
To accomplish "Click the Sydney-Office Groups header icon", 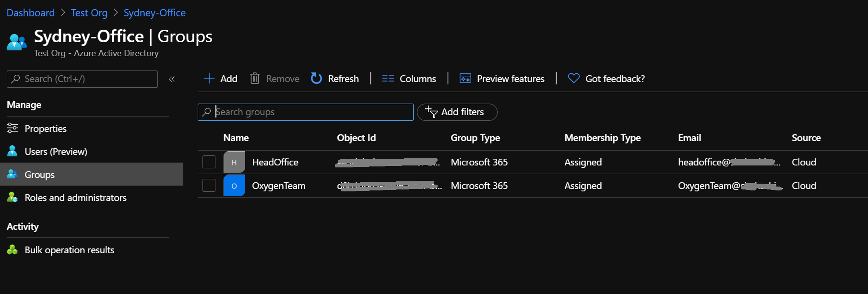I will coord(17,42).
